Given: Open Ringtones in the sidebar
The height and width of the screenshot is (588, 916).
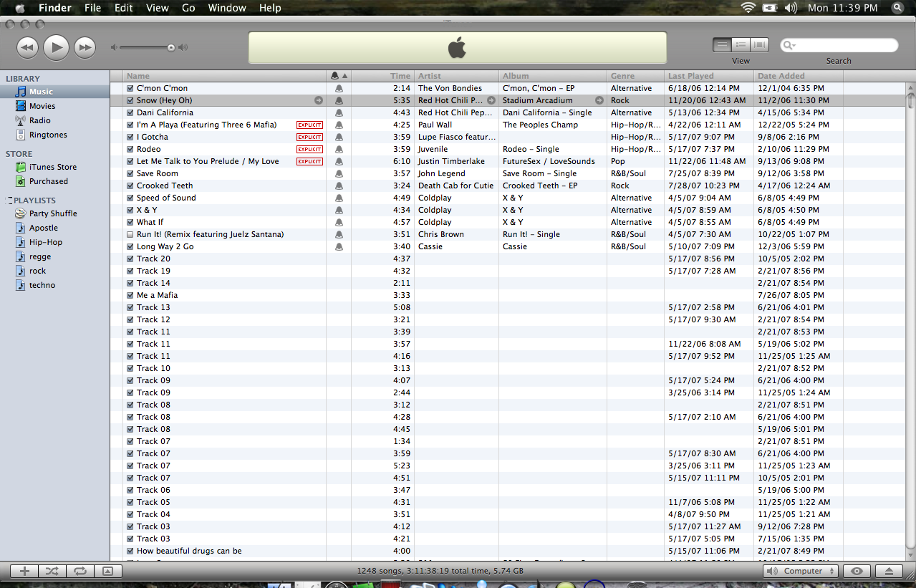Looking at the screenshot, I should point(55,135).
